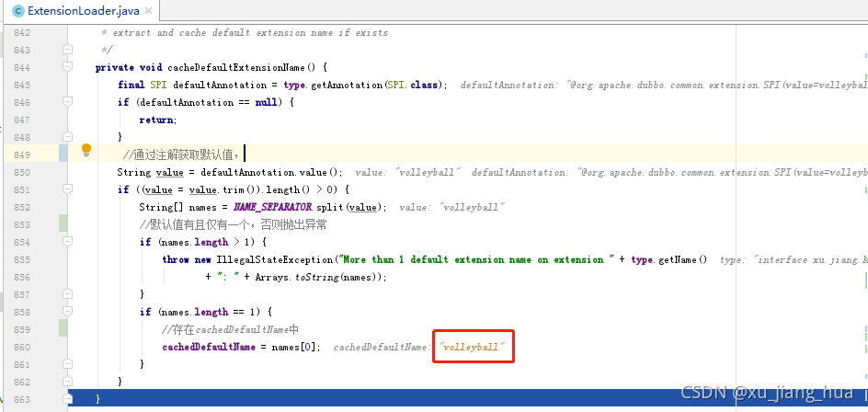This screenshot has height=412, width=868.
Task: Click the NAME_SEPARATOR constant on line 852
Action: click(273, 207)
